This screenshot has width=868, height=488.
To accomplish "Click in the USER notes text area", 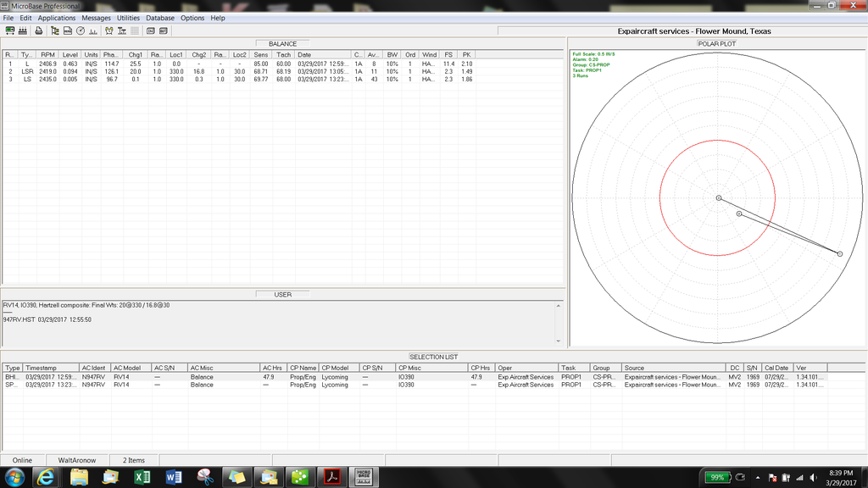I will coord(280,326).
